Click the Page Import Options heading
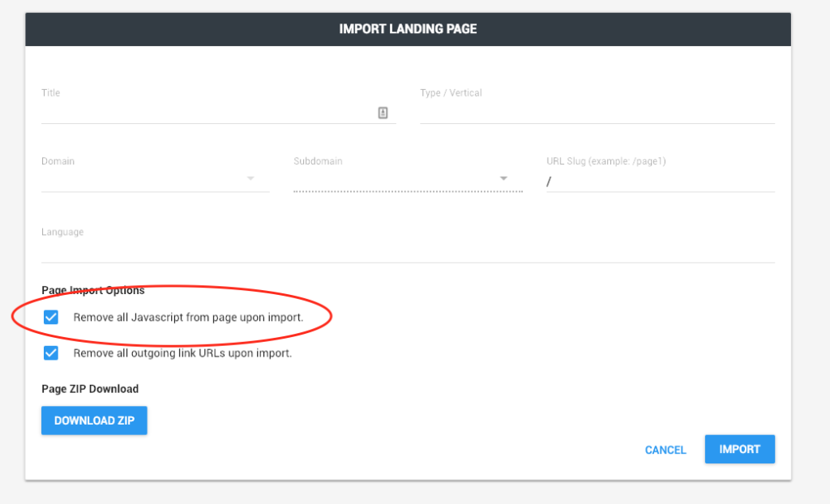 click(x=93, y=290)
